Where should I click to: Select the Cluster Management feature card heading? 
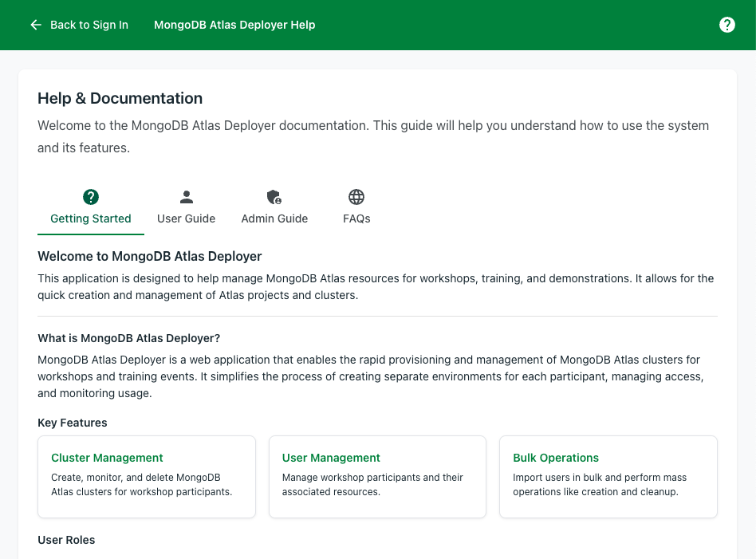[107, 458]
